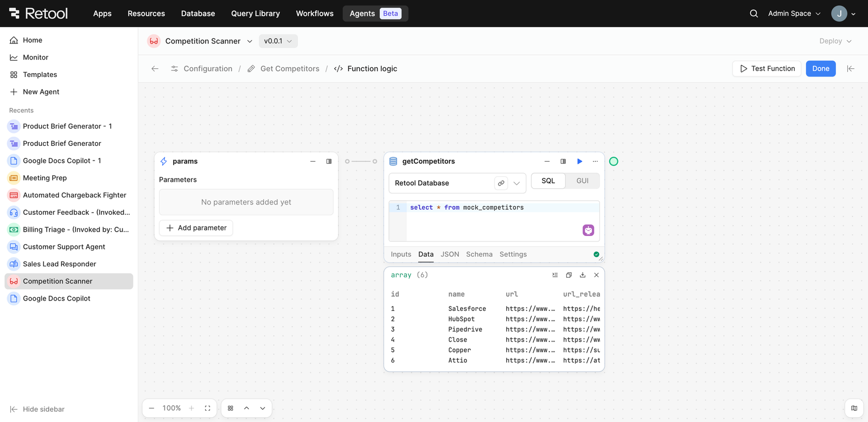Image resolution: width=868 pixels, height=422 pixels.
Task: Go to the Get Competitors breadcrumb
Action: coord(283,69)
